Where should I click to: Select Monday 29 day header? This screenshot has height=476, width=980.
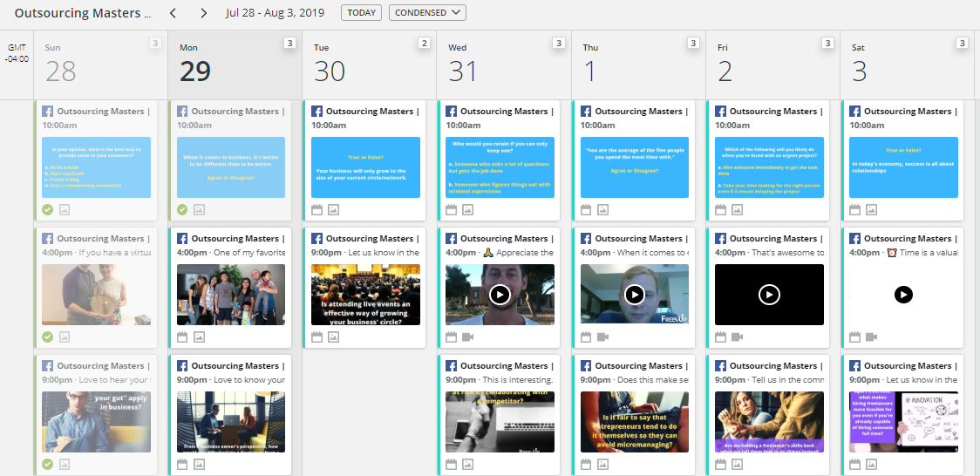tap(235, 65)
